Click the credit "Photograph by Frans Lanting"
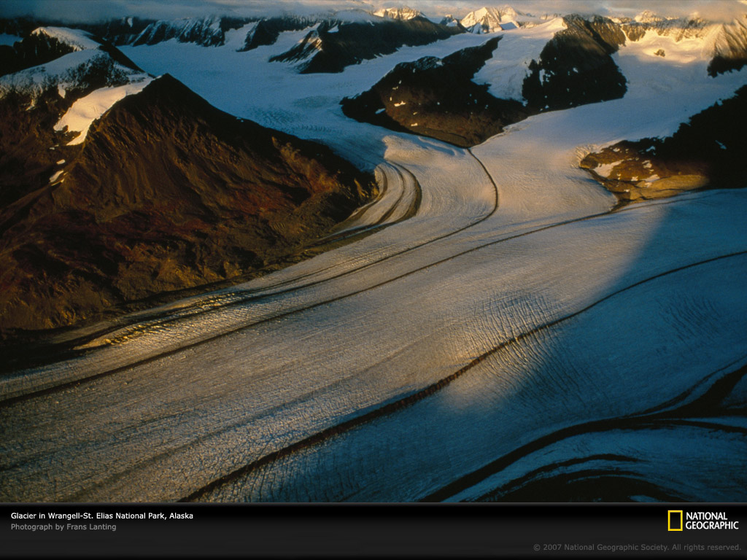The width and height of the screenshot is (747, 560). (63, 527)
